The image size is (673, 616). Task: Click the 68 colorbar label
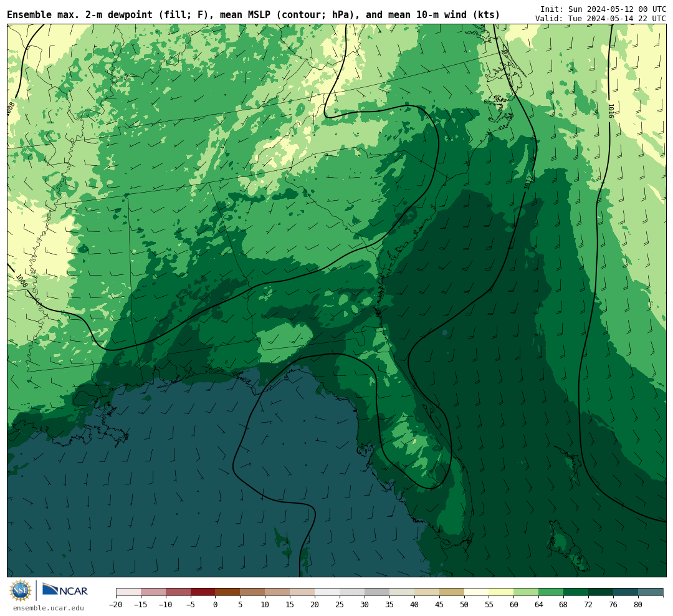coord(564,604)
